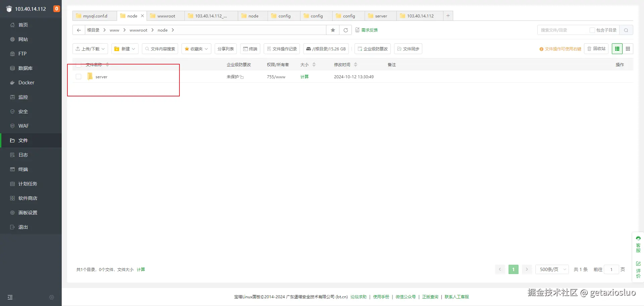This screenshot has width=644, height=306.
Task: Switch to grid view layout
Action: point(628,49)
